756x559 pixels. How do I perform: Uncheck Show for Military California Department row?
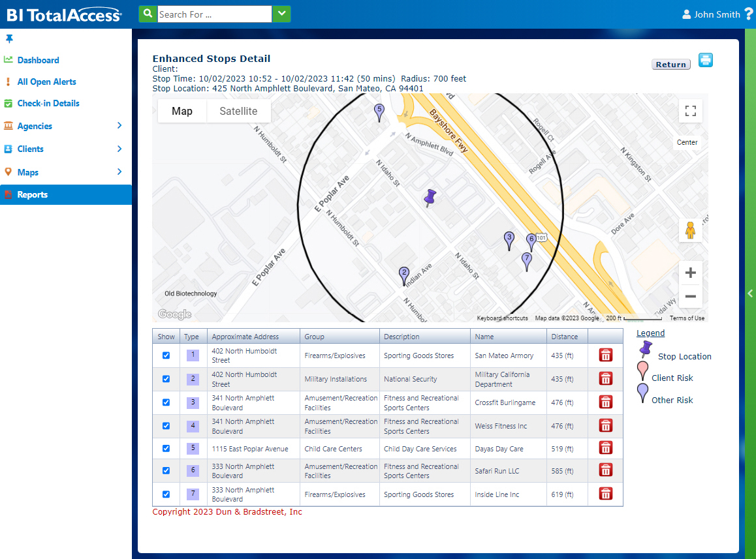click(x=166, y=379)
